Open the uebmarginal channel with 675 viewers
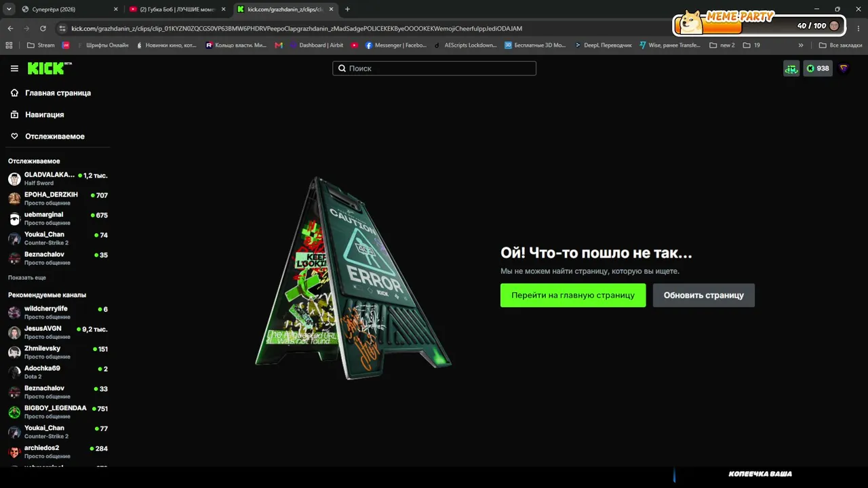 tap(58, 218)
